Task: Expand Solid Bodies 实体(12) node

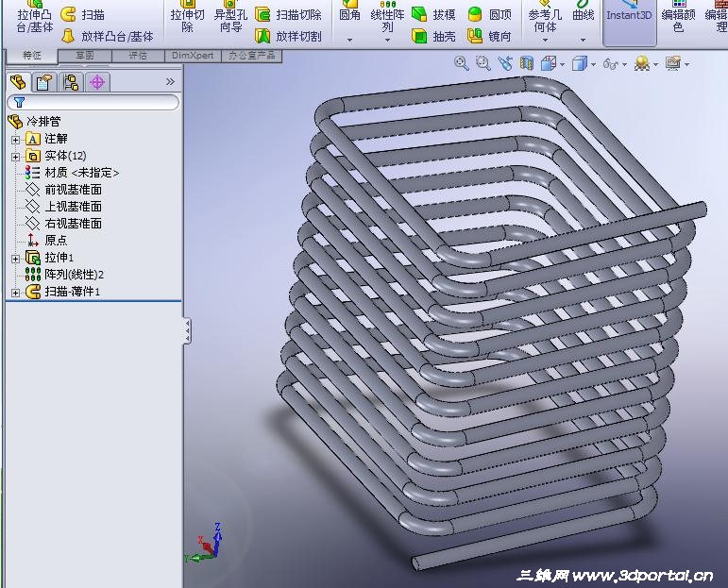Action: click(x=16, y=157)
